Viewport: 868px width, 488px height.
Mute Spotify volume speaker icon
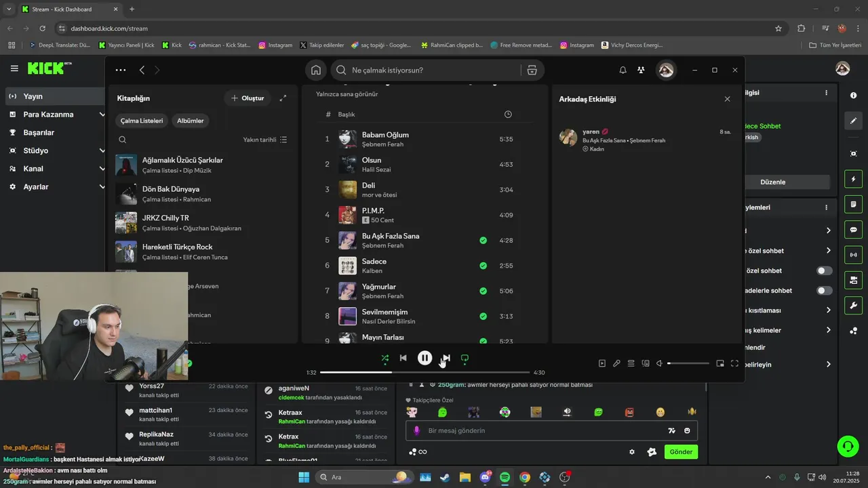pyautogui.click(x=659, y=363)
